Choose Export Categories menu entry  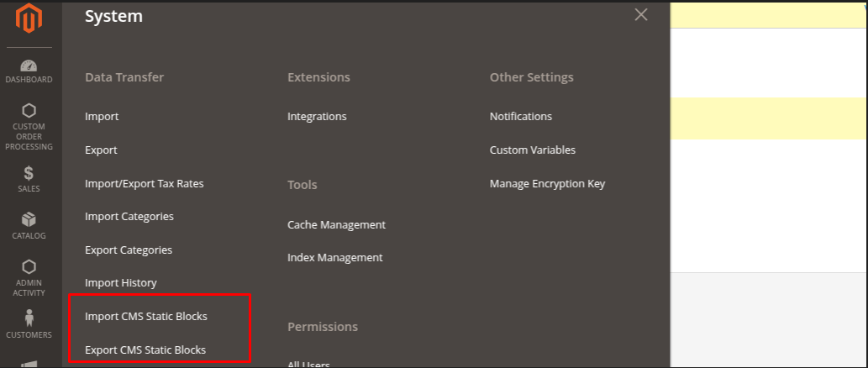[128, 250]
